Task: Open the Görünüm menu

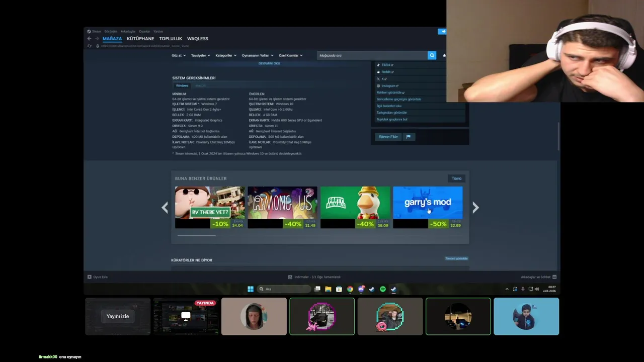Action: pos(111,31)
